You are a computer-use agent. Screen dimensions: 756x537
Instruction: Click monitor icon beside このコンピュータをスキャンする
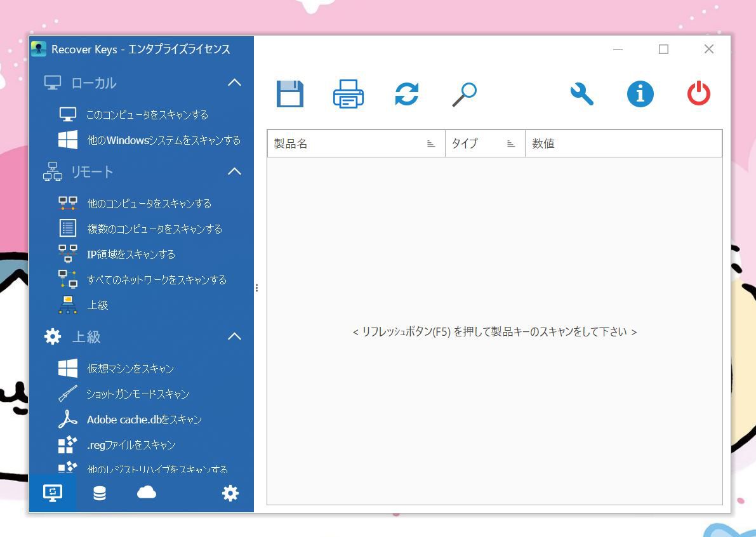(67, 114)
